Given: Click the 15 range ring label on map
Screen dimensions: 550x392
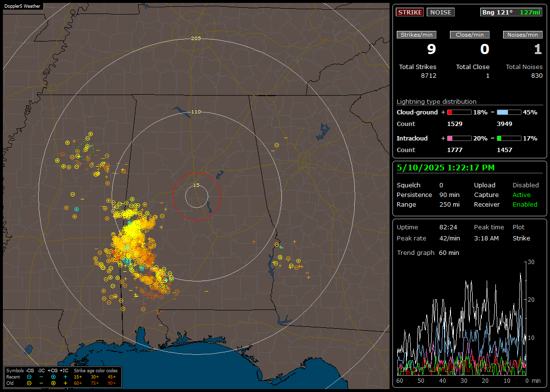Looking at the screenshot, I should [x=196, y=185].
